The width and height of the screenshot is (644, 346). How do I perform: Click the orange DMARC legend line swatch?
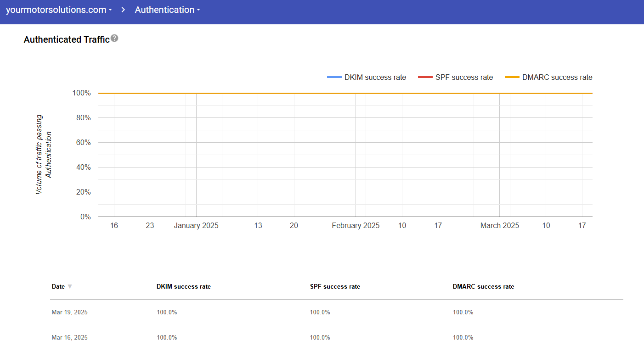(x=512, y=77)
